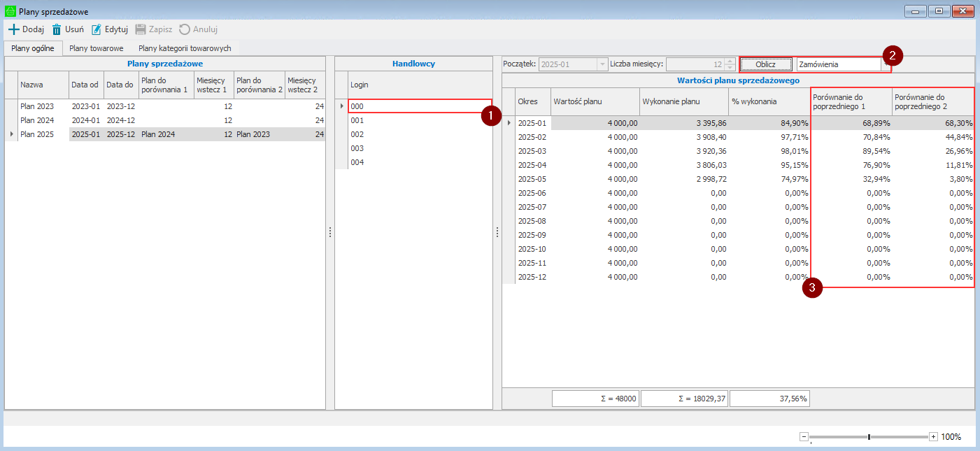This screenshot has height=451, width=980.
Task: Open the Początek date dropdown
Action: click(601, 64)
